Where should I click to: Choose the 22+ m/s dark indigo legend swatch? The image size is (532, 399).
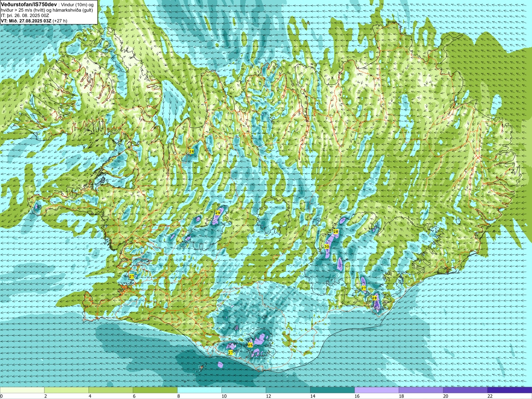point(510,390)
